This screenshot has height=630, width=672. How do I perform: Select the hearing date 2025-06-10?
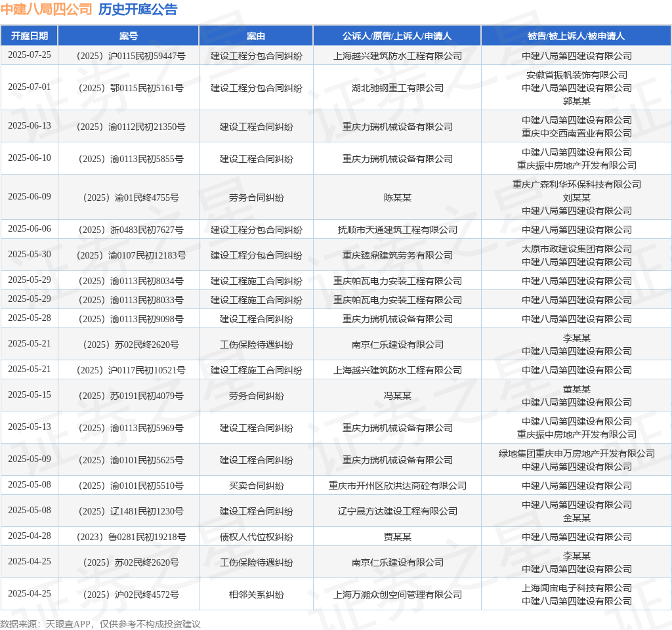pyautogui.click(x=29, y=157)
